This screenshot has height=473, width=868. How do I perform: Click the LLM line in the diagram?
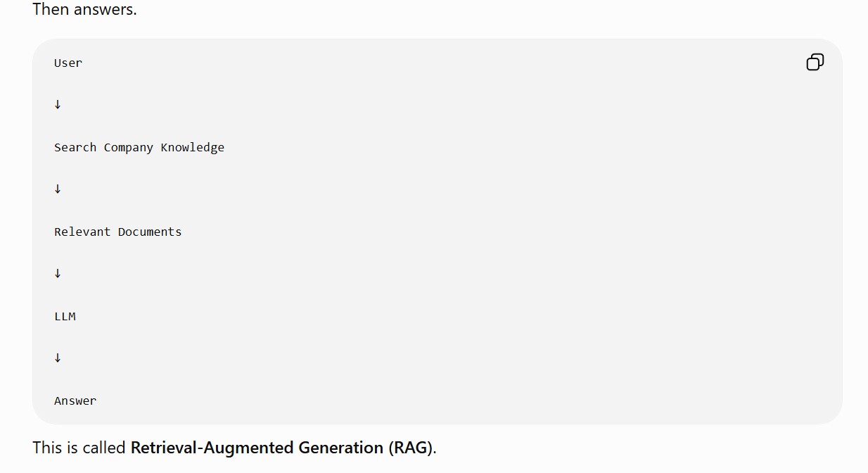click(65, 316)
